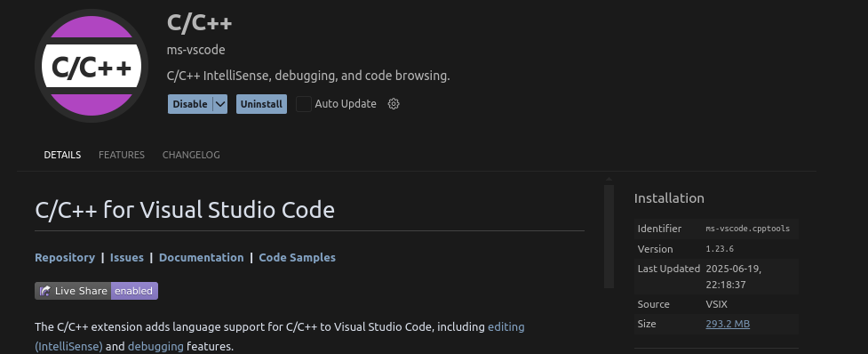Click the version 1.23.6 value
Screen dimensions: 868x354
coord(720,249)
